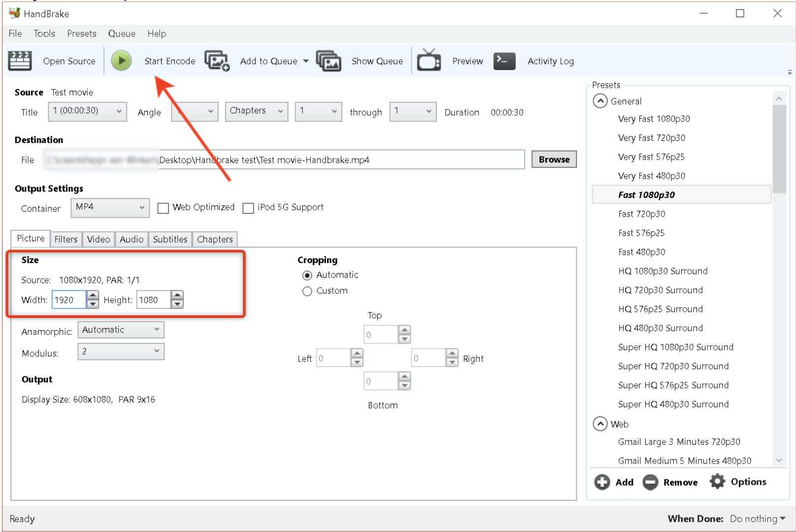The height and width of the screenshot is (532, 796).
Task: Decrease the Bottom crop value
Action: [x=404, y=386]
